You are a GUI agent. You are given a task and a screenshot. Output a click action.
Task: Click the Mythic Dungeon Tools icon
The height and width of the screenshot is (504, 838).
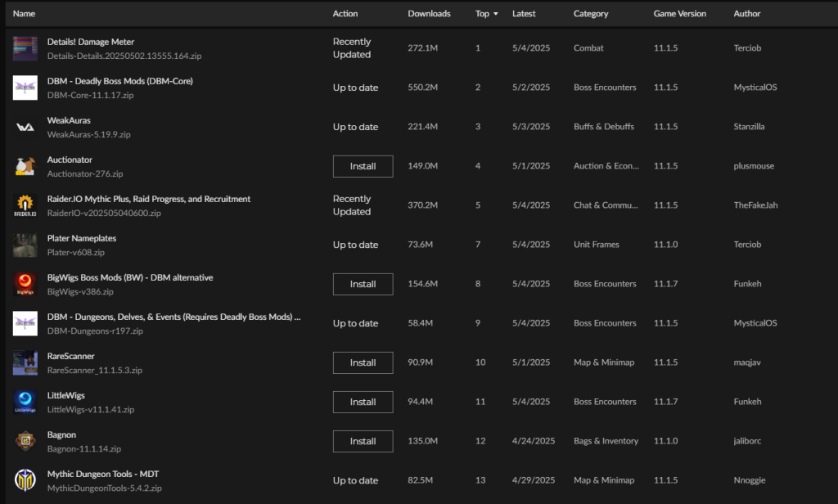(x=25, y=480)
